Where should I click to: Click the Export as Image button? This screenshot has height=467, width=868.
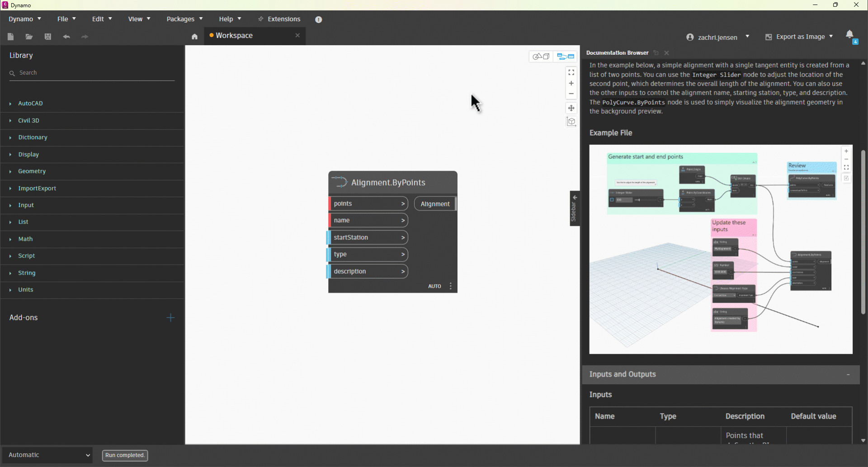[x=799, y=37]
